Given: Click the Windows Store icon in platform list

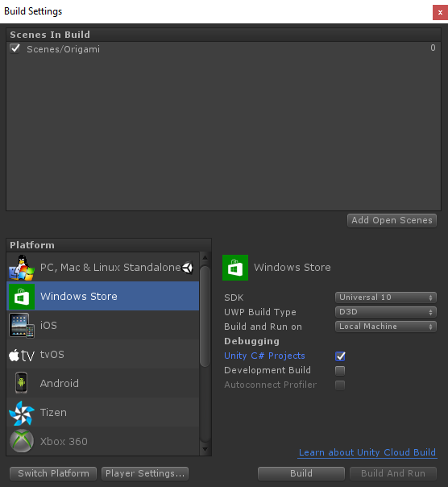Looking at the screenshot, I should pyautogui.click(x=22, y=296).
